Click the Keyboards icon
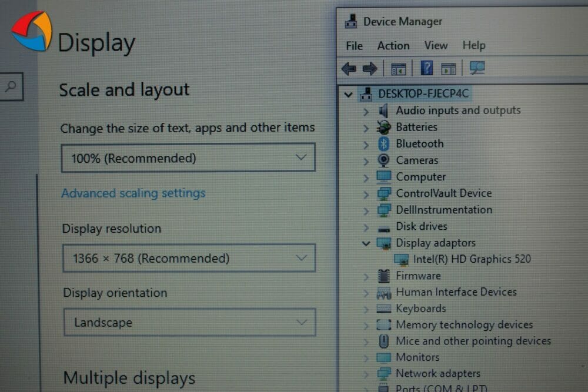The height and width of the screenshot is (392, 588). (x=383, y=309)
